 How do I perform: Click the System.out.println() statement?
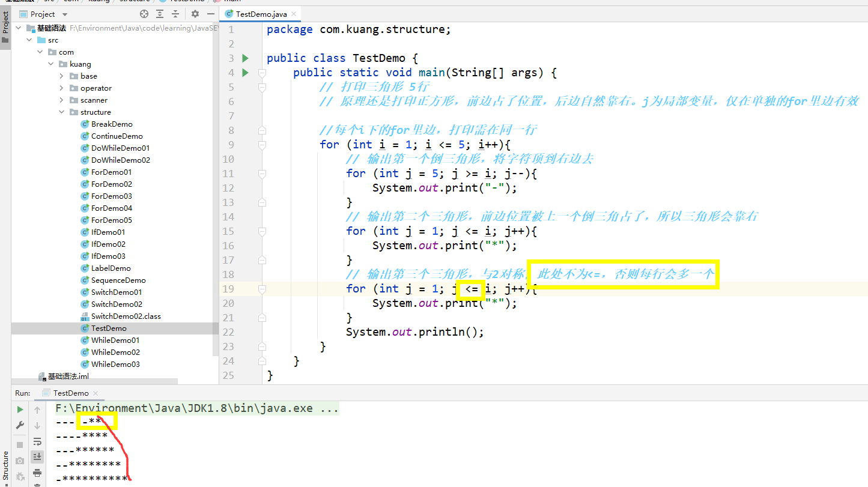pos(414,331)
